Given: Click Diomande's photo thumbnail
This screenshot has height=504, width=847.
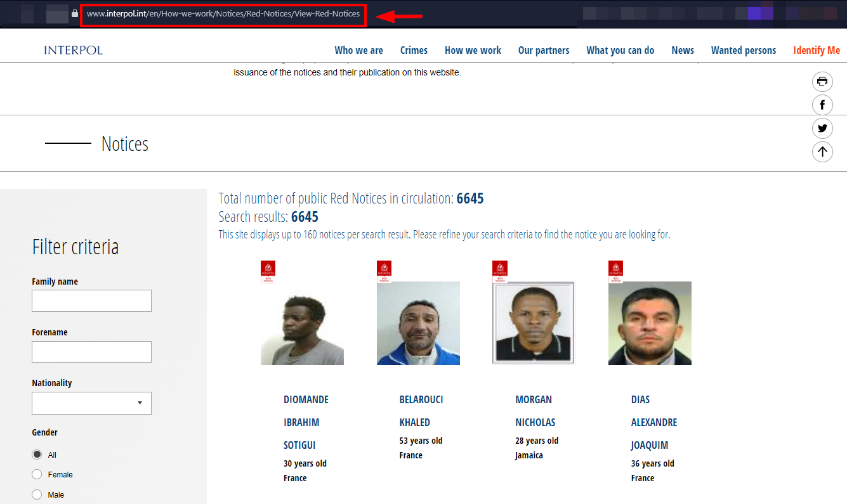Looking at the screenshot, I should 302,323.
